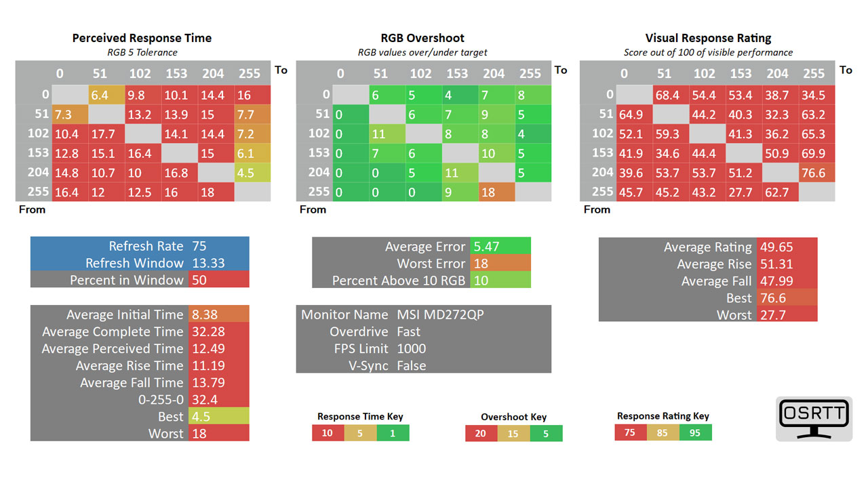
Task: Click the Monitor Name MSI MD272QP field
Action: click(424, 314)
